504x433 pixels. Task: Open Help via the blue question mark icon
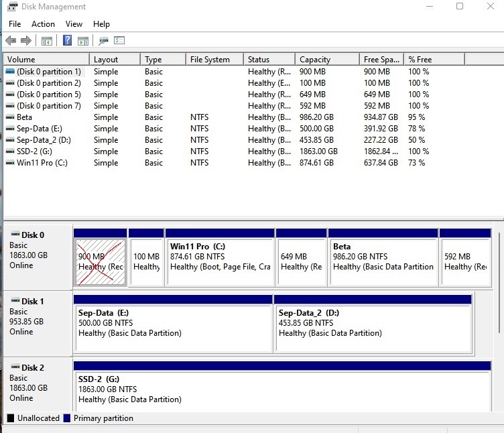click(x=67, y=41)
